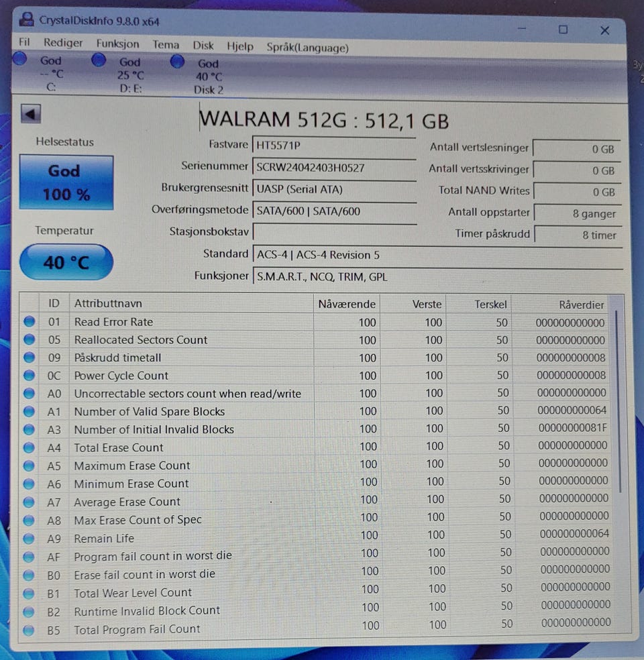Screen dimensions: 644x660
Task: Open the Rediger menu
Action: point(63,43)
